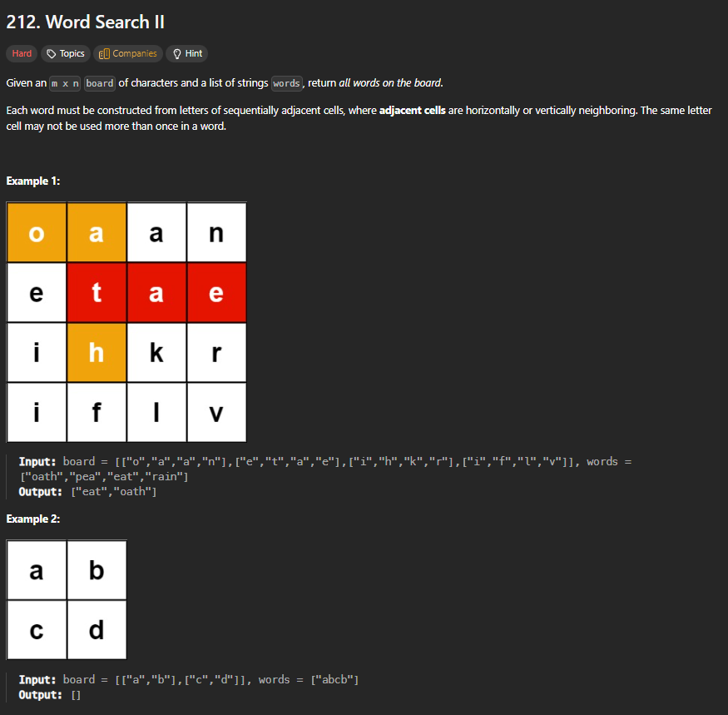Image resolution: width=728 pixels, height=715 pixels.
Task: Click the white 'e' grid cell
Action: (37, 292)
